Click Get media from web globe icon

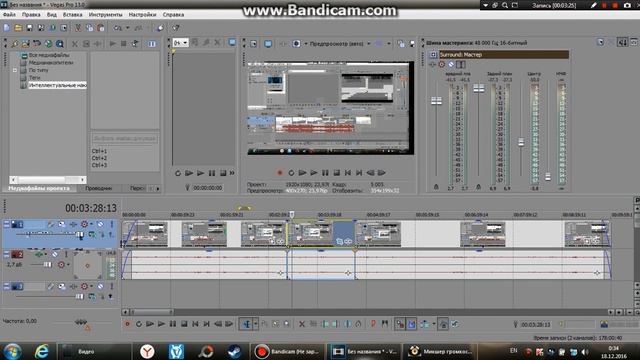coord(48,44)
